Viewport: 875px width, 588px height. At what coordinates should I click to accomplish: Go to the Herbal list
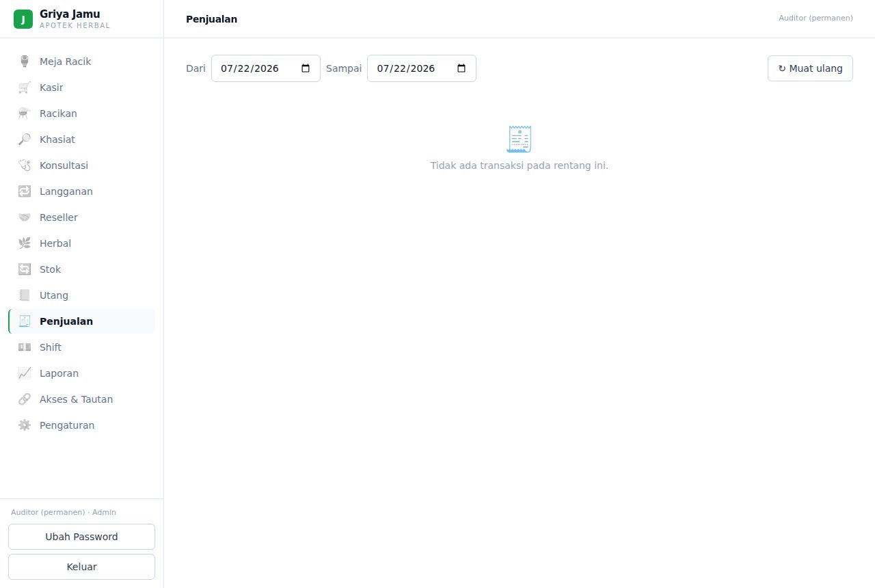coord(81,243)
